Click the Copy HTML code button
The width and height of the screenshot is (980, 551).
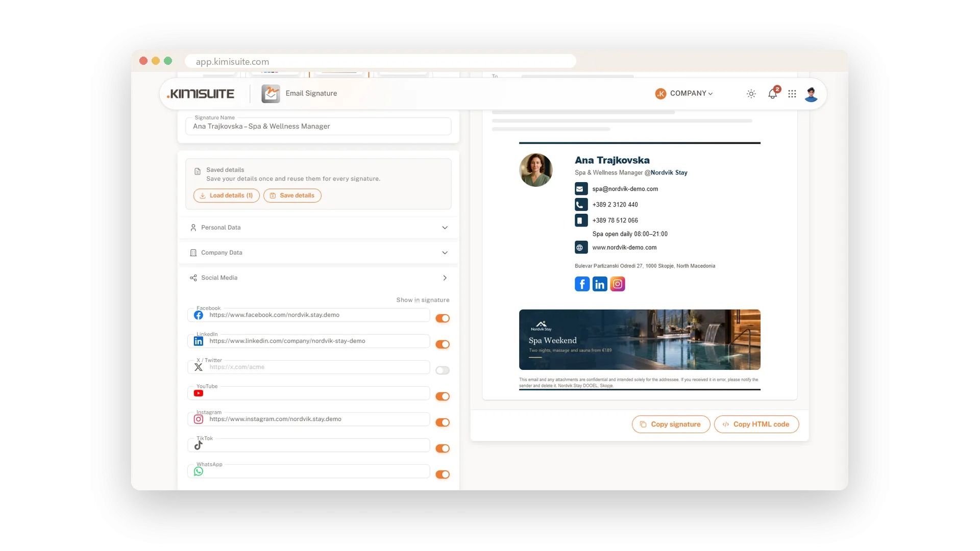756,424
